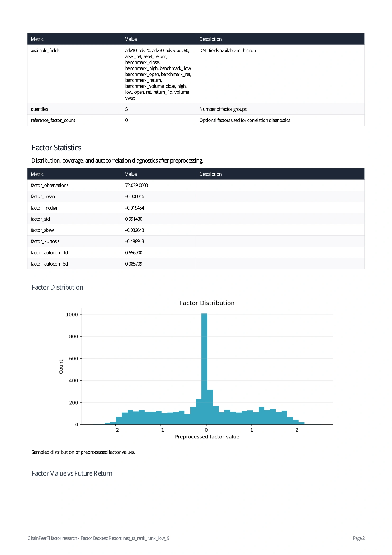Screen dimensions: 392x555
Task: Click the Factor Statistics heading
Action: [x=56, y=147]
